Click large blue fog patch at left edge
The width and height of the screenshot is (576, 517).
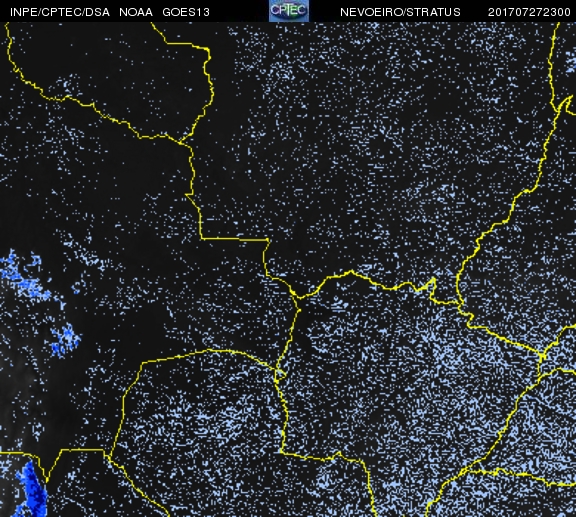24,276
